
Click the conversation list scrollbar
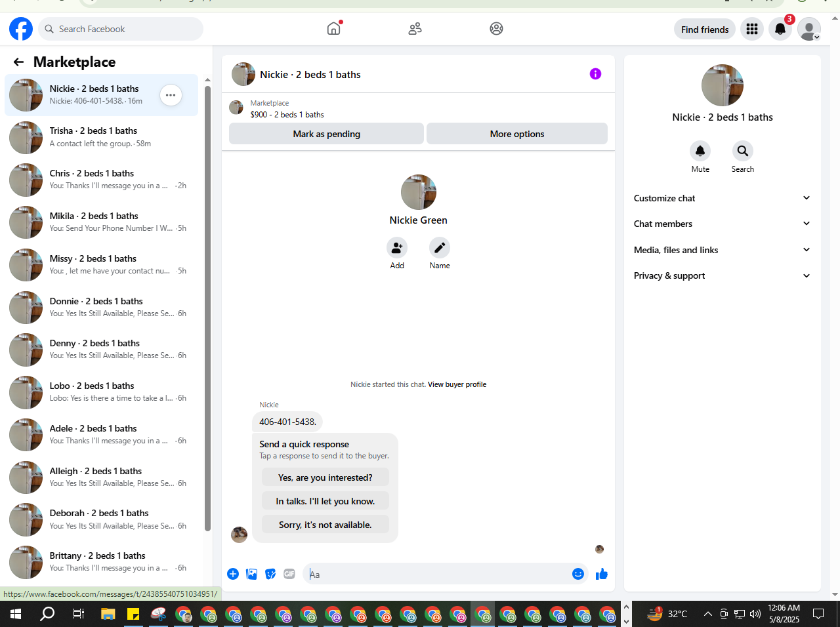207,308
